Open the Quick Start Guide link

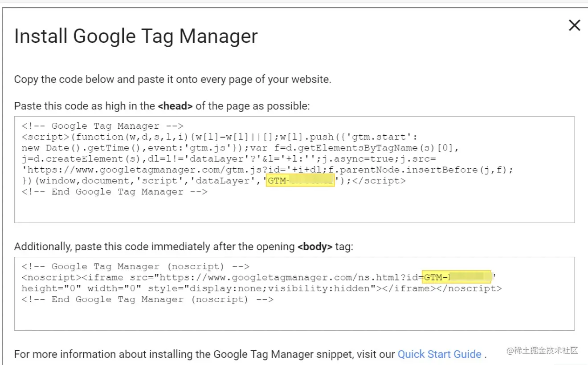tap(439, 354)
